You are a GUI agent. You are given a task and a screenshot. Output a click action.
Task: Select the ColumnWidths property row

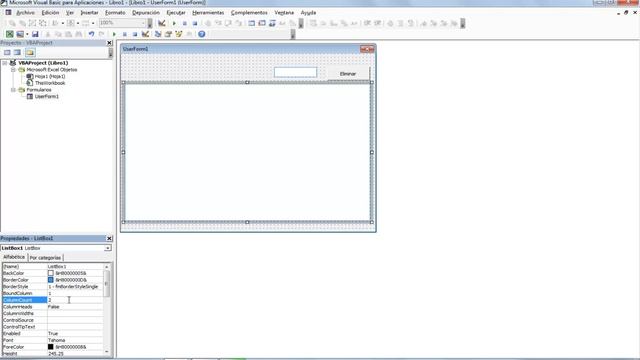(53, 313)
